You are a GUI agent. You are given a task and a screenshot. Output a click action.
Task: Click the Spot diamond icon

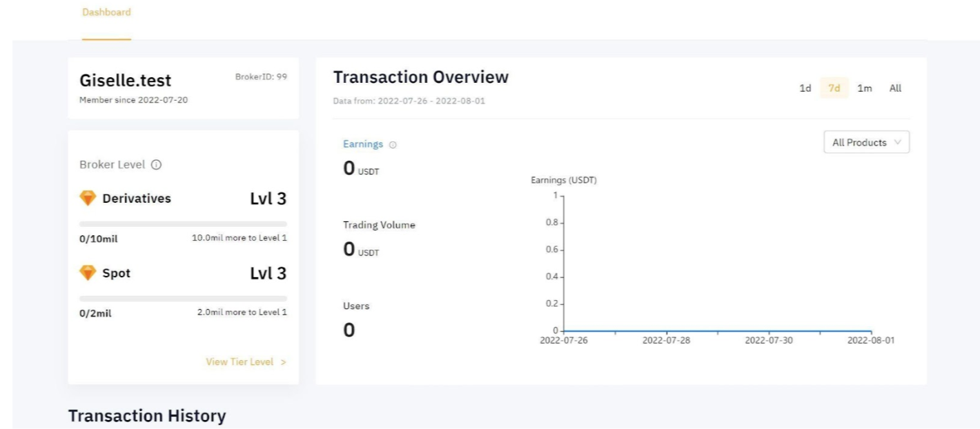tap(88, 273)
